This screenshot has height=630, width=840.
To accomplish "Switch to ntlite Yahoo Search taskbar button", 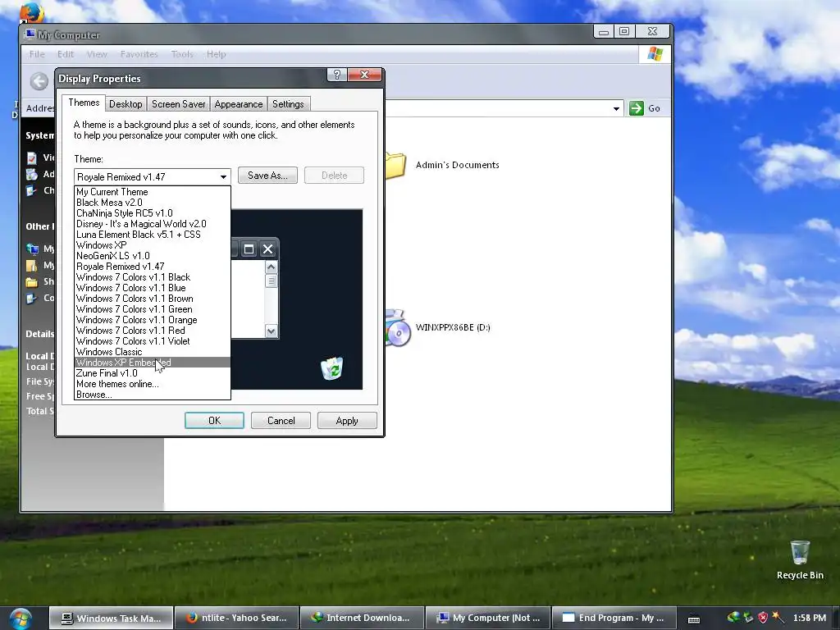I will tap(237, 619).
